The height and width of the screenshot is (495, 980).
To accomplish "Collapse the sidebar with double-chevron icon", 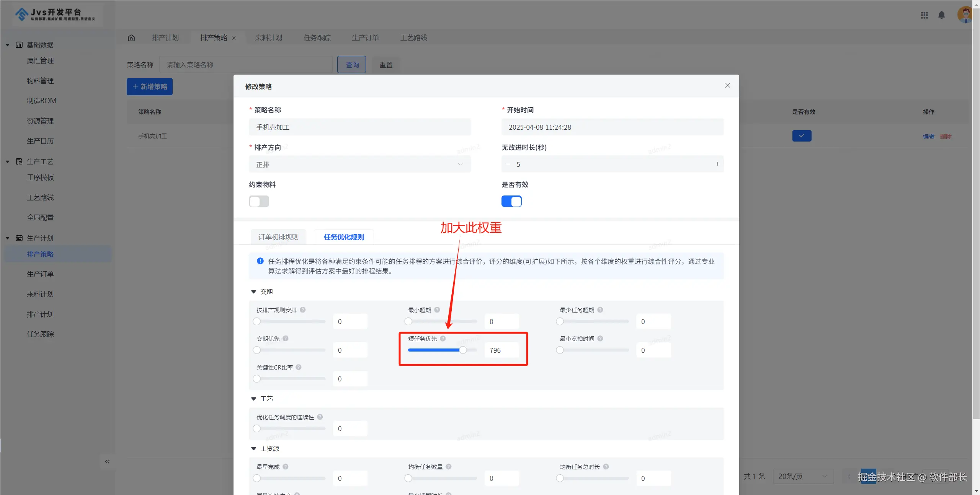I will (107, 461).
